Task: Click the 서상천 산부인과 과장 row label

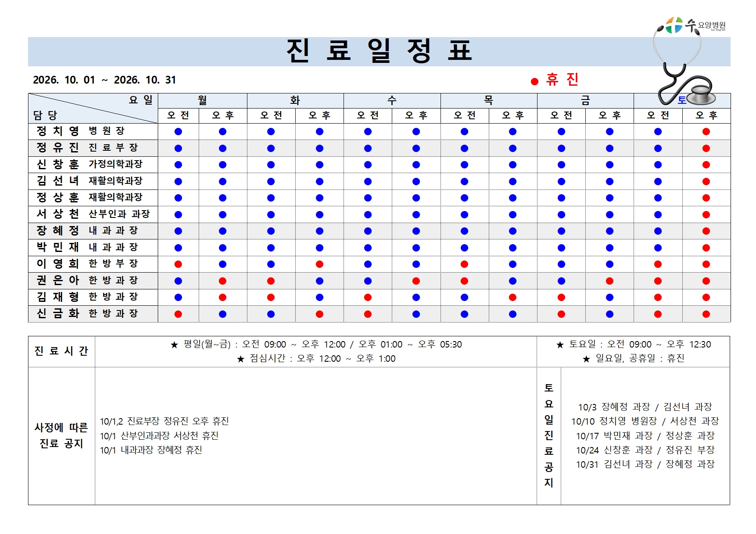Action: pos(93,214)
